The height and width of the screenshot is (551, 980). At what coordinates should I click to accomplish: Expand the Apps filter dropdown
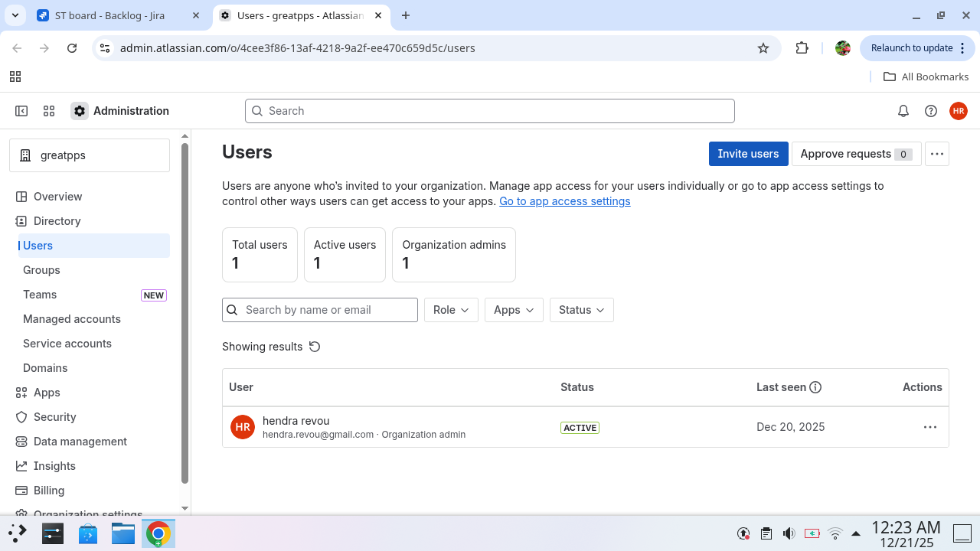514,310
